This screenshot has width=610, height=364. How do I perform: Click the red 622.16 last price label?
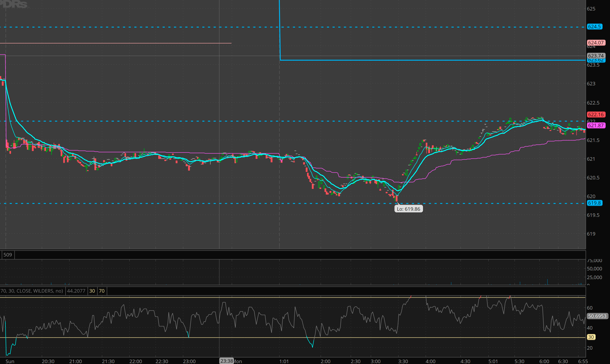[596, 115]
